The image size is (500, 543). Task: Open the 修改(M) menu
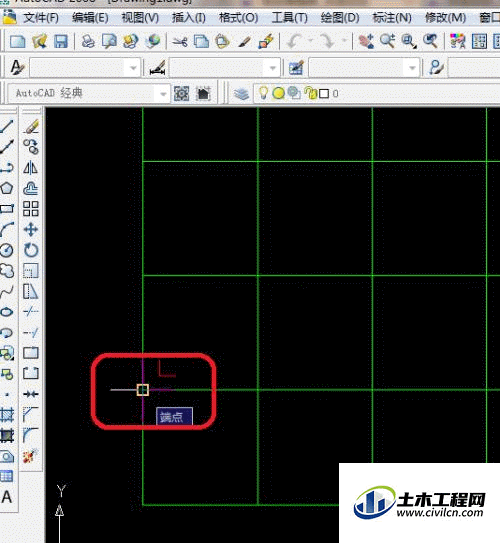445,18
